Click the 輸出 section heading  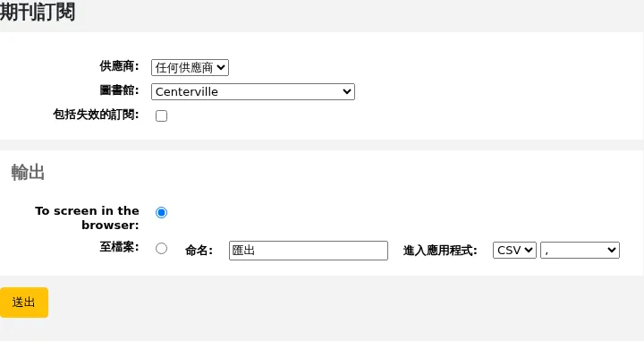28,172
